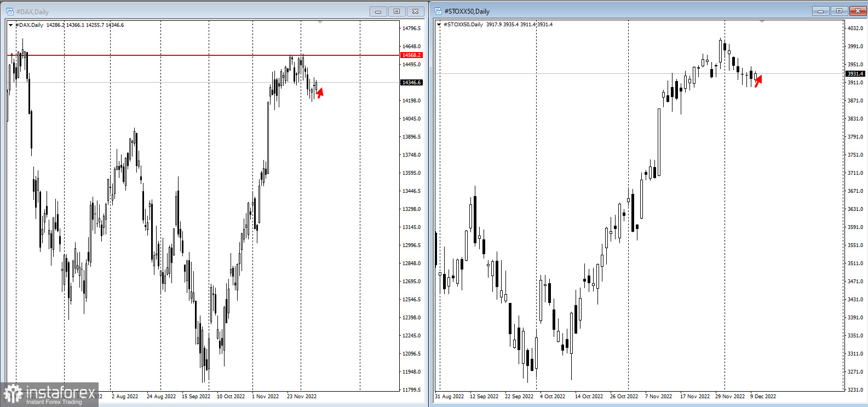Click the 14 Oct 2022 date label
The image size is (868, 407).
[589, 397]
